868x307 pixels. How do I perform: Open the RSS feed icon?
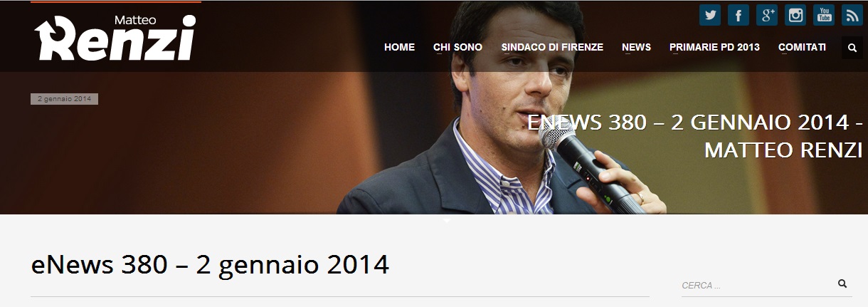(852, 14)
